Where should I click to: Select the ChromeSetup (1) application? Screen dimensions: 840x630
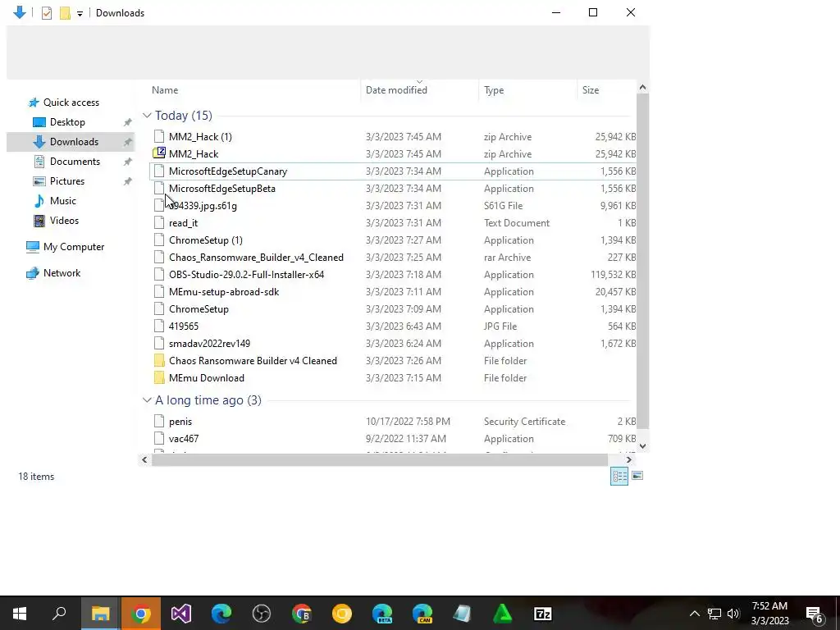pos(393,240)
